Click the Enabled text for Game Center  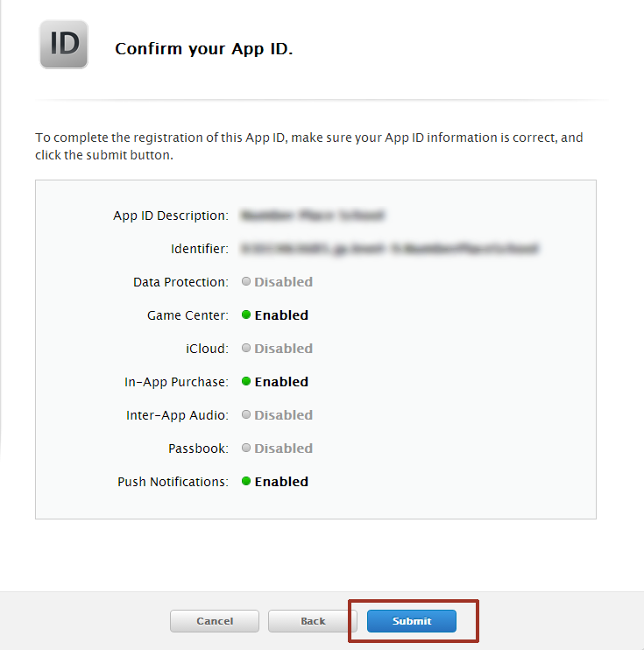[x=281, y=315]
